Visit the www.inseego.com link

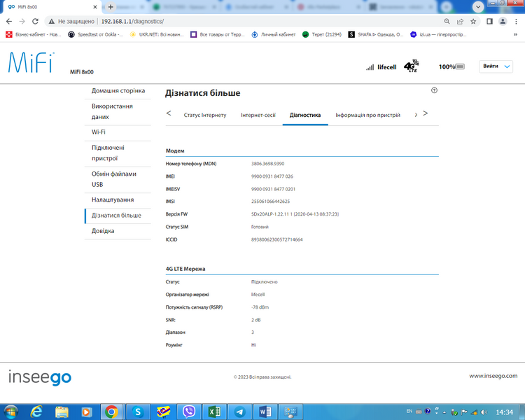point(493,376)
